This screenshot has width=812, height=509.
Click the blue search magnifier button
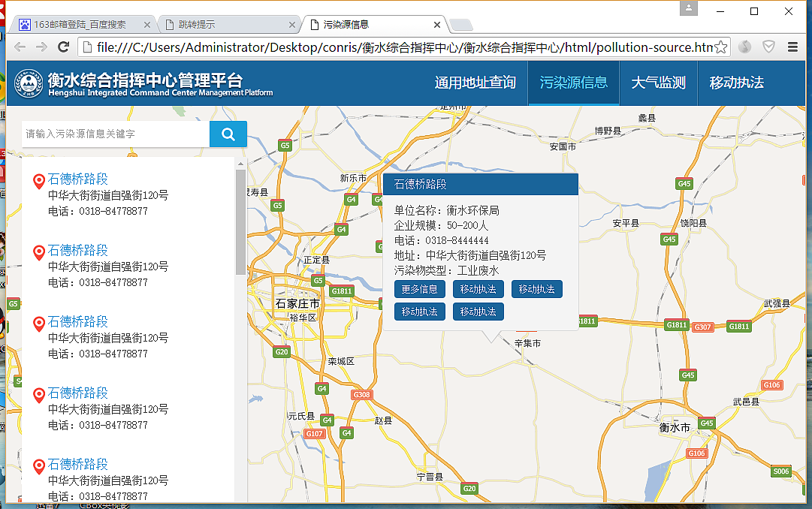pos(228,134)
